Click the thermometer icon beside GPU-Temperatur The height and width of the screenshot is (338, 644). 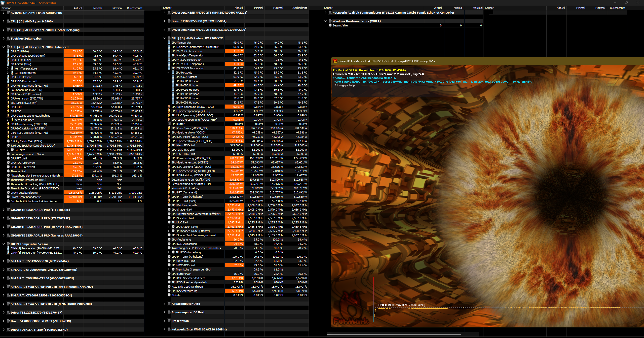(169, 43)
